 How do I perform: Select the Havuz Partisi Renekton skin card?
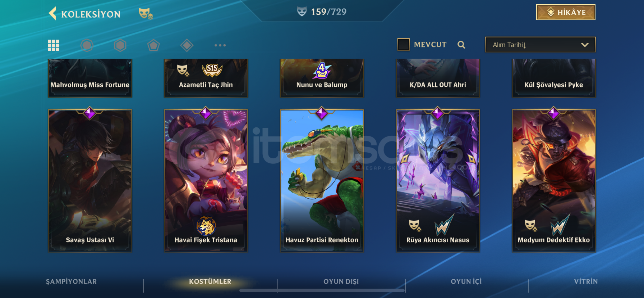(322, 181)
